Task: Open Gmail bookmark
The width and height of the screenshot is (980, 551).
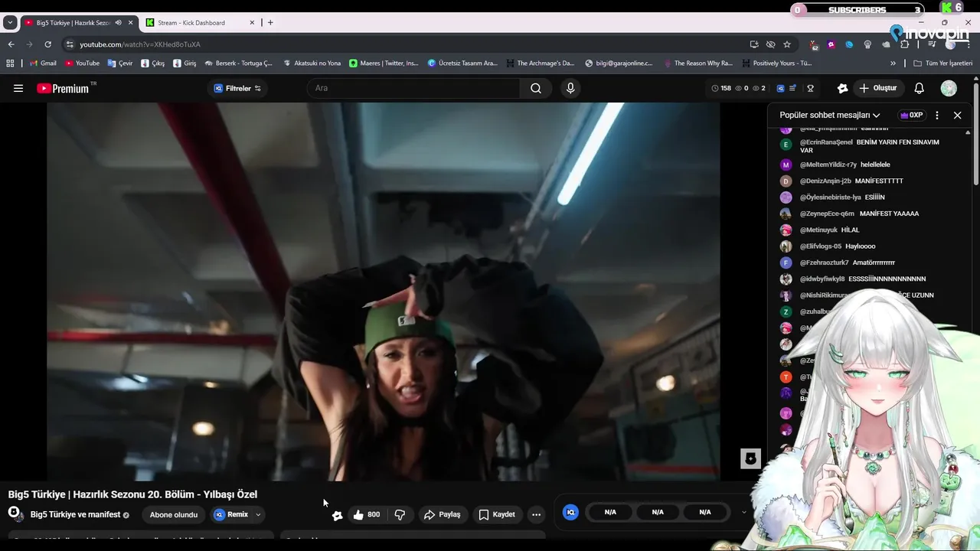Action: (43, 64)
